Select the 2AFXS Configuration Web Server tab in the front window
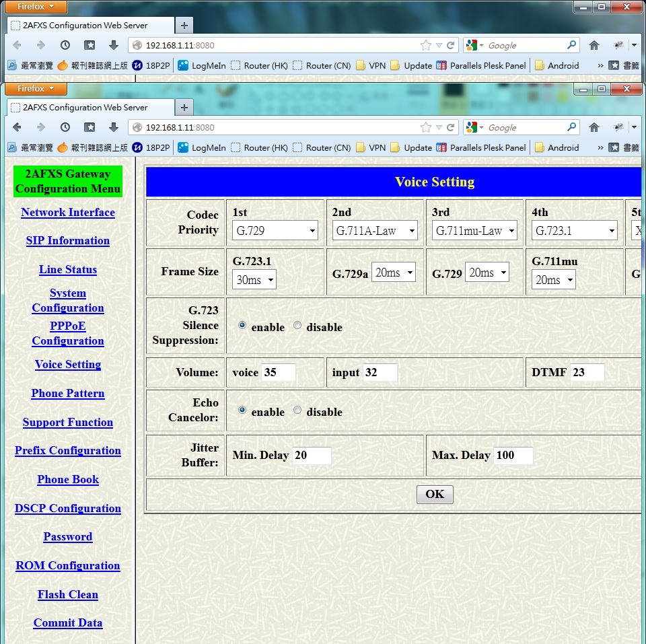Screen dimensions: 646x644 pos(85,108)
